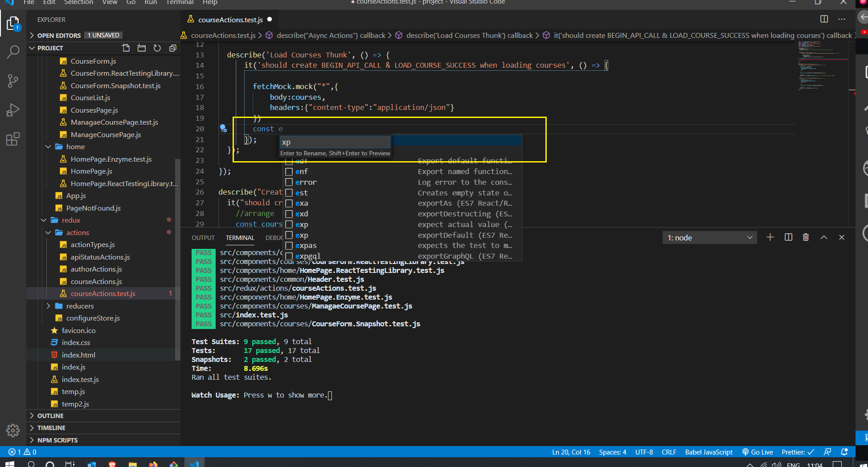Viewport: 868px width, 467px height.
Task: Open configureStore.js file
Action: coord(93,318)
